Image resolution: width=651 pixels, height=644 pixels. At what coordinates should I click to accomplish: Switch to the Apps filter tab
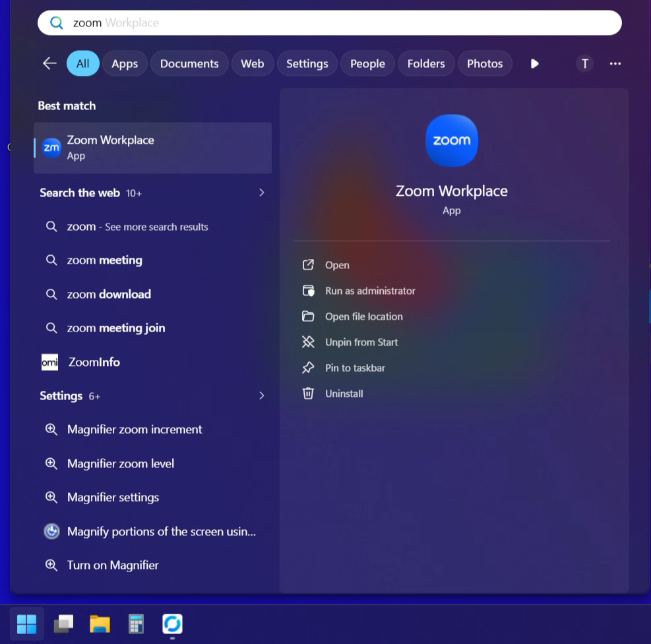tap(125, 63)
